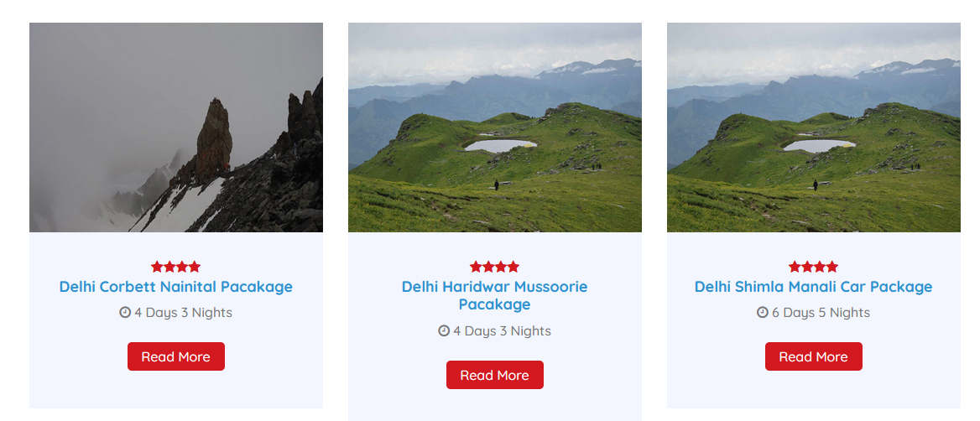Click the clock icon next to 6 Days 5 Nights
Image resolution: width=980 pixels, height=421 pixels.
click(x=763, y=313)
